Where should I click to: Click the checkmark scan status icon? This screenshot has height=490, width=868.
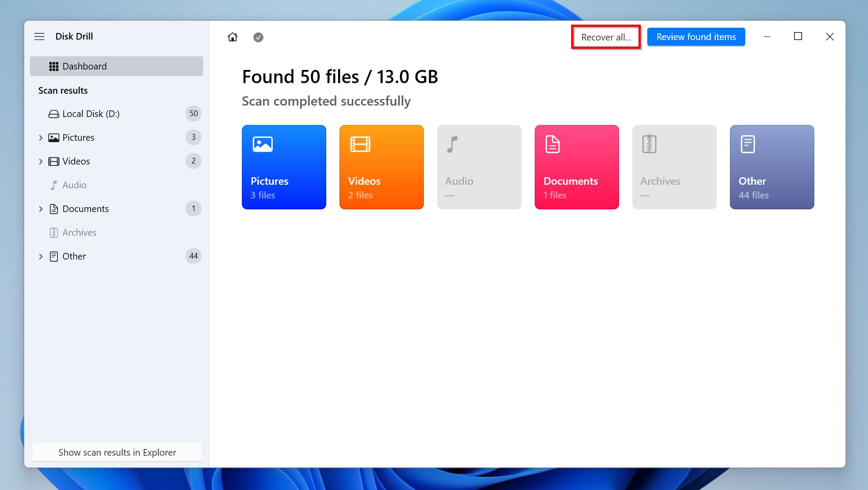(258, 37)
